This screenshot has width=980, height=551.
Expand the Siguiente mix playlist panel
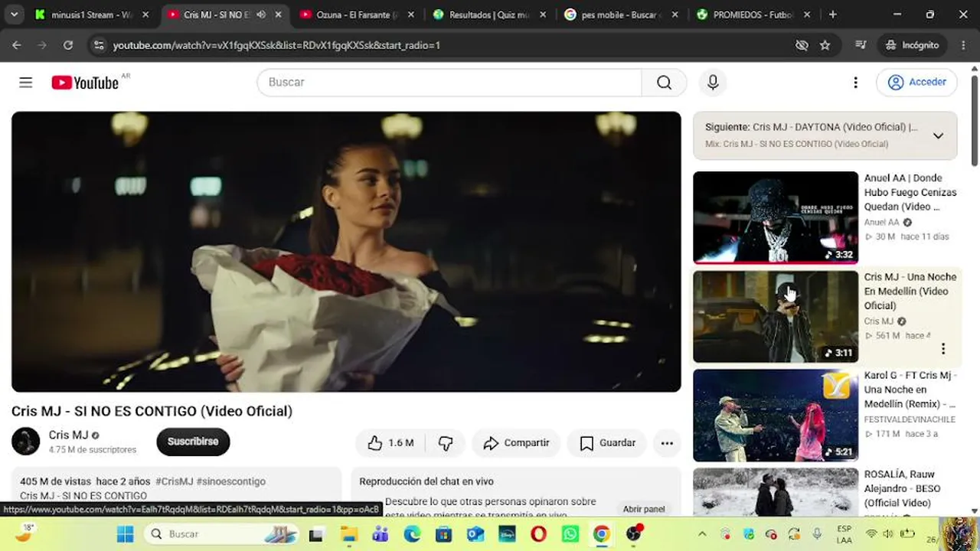(x=938, y=135)
